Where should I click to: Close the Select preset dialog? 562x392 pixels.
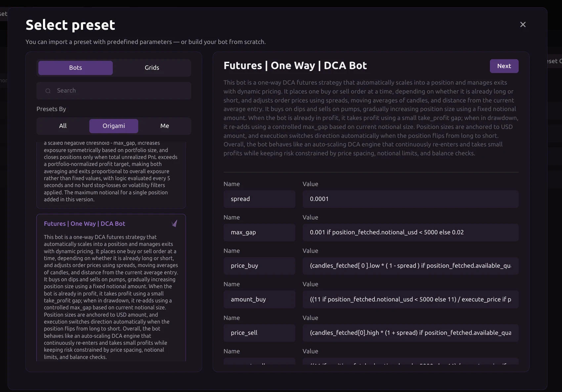[523, 24]
